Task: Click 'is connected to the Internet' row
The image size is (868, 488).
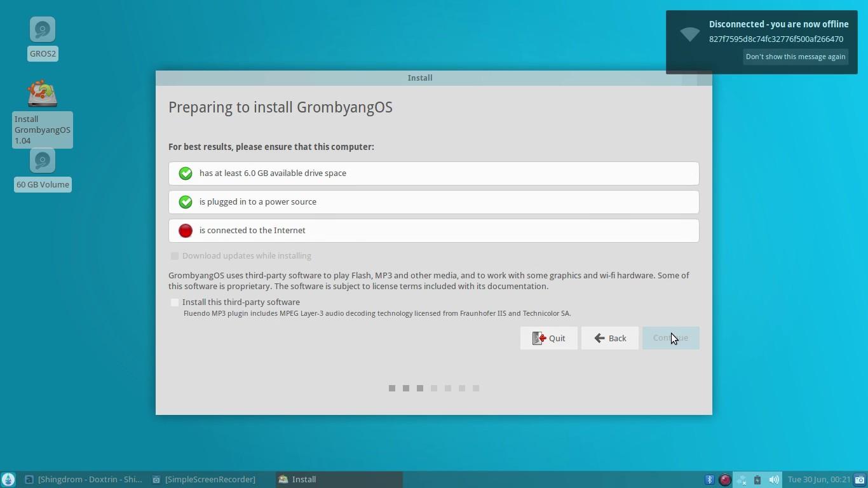Action: click(434, 231)
